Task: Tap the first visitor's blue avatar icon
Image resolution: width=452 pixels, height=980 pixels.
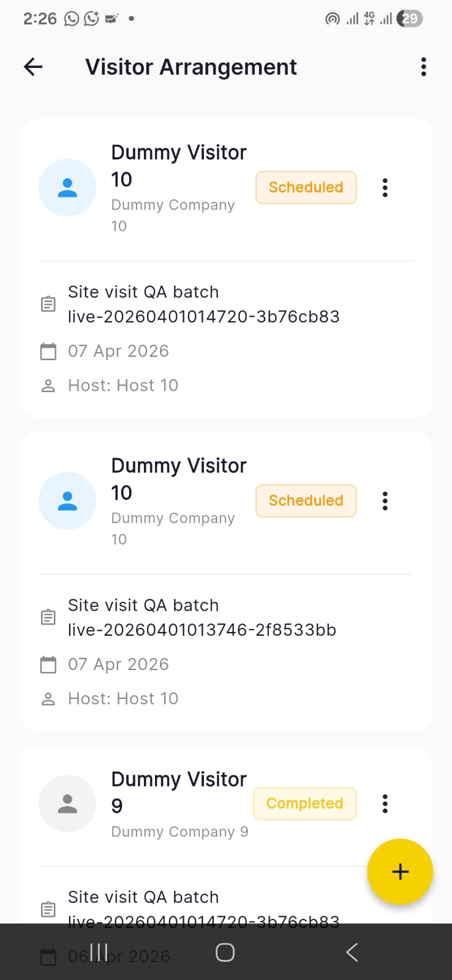Action: (67, 187)
